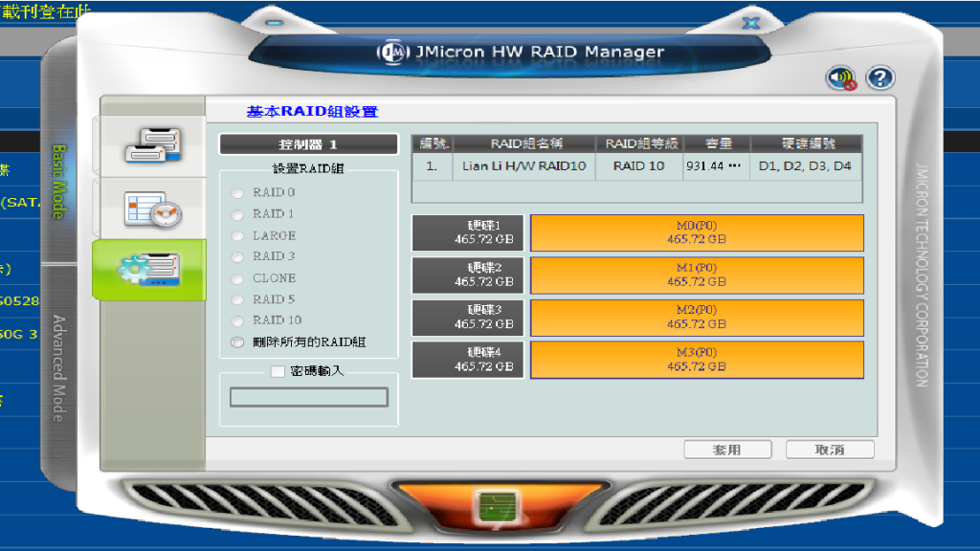Click the RAID組等級 column header
Screen dimensions: 980x551
tap(639, 143)
